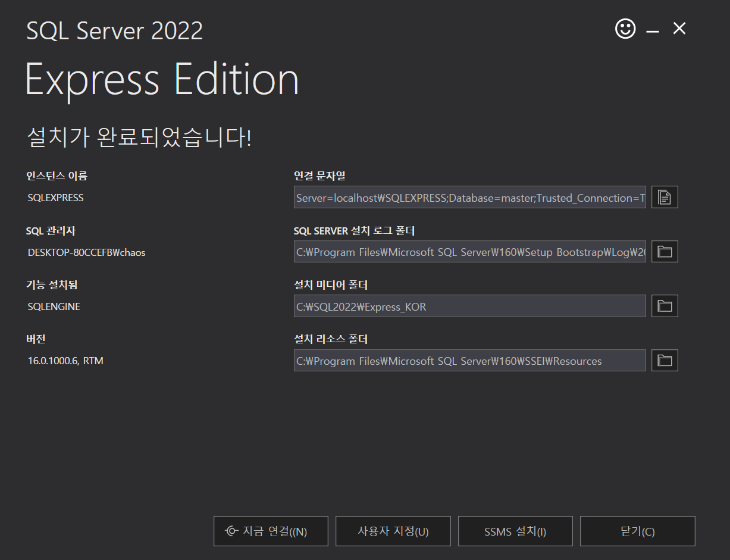This screenshot has width=730, height=560.
Task: Open the 설치 리소스 폴더 folder icon
Action: click(665, 360)
